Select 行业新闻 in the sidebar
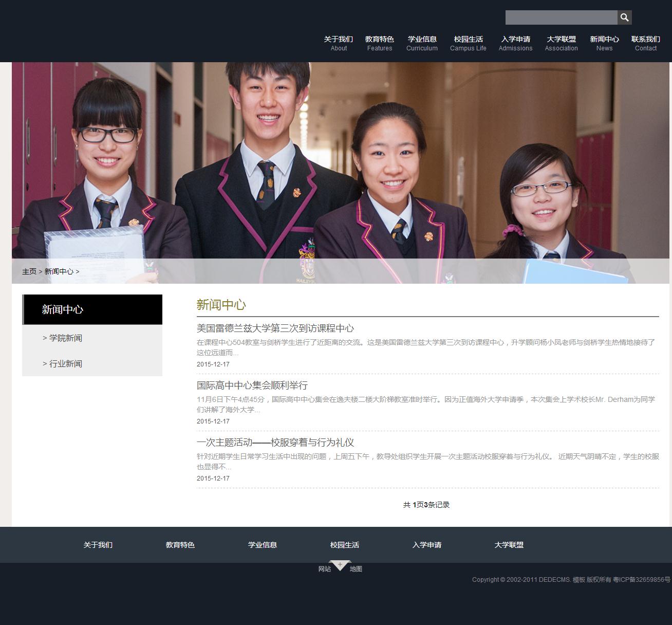This screenshot has width=672, height=625. point(65,363)
